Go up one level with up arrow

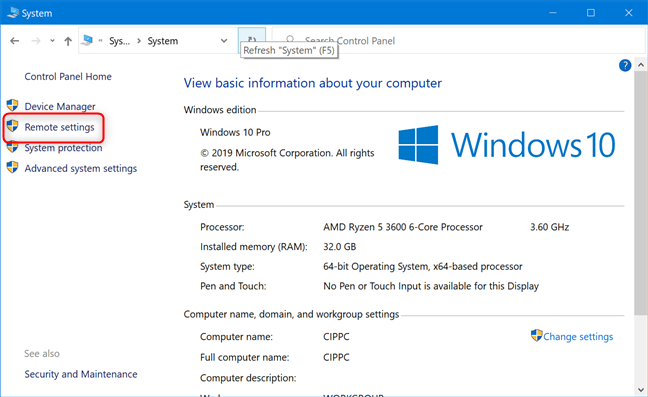coord(68,41)
